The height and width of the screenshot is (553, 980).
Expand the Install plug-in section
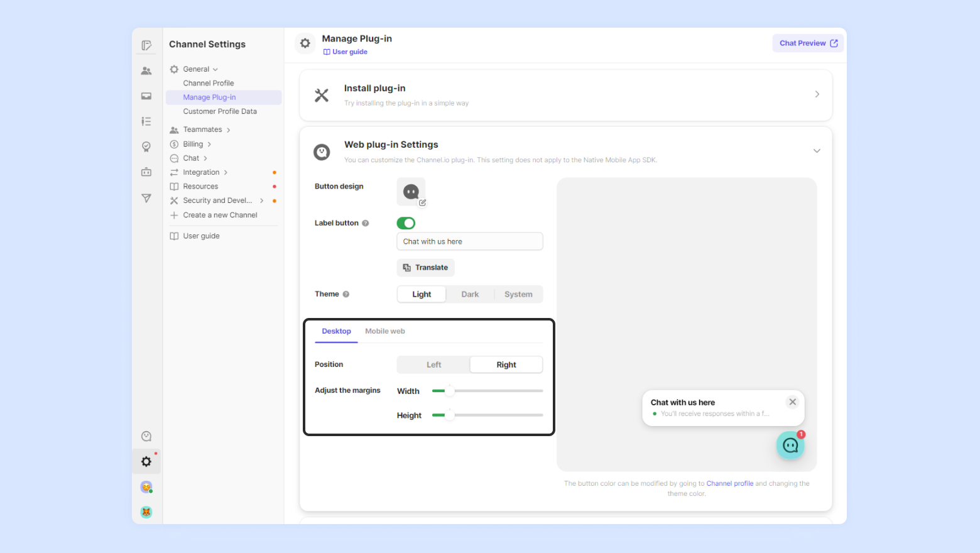point(817,94)
